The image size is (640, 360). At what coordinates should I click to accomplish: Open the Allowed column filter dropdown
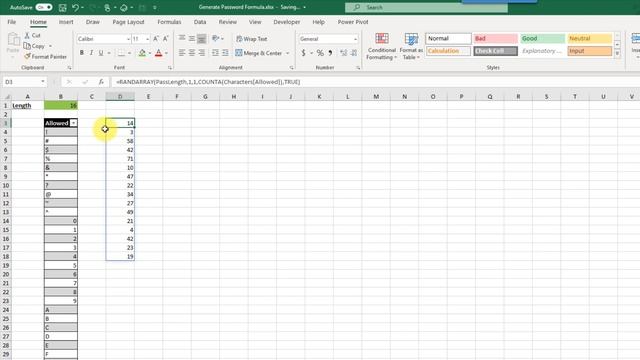coord(73,123)
